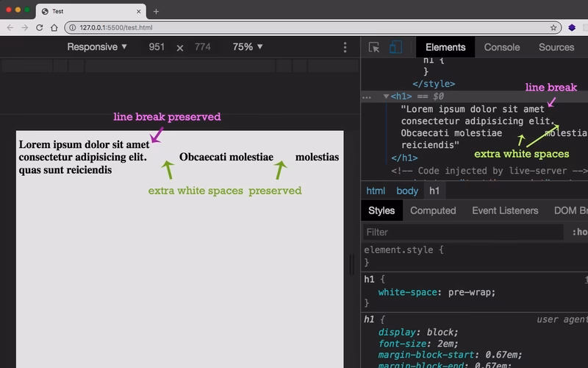Screen dimensions: 588x368
Task: Open the Event Listeners sidebar tab
Action: 505,210
